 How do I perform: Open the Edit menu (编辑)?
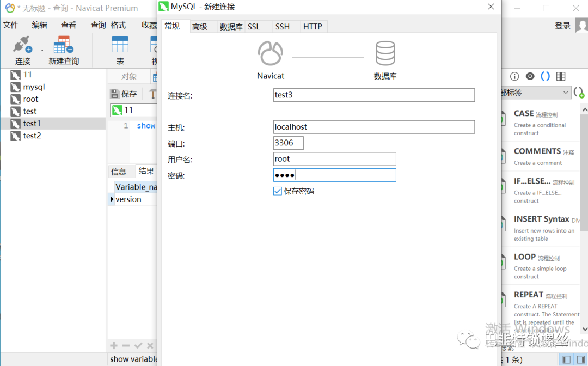(39, 25)
